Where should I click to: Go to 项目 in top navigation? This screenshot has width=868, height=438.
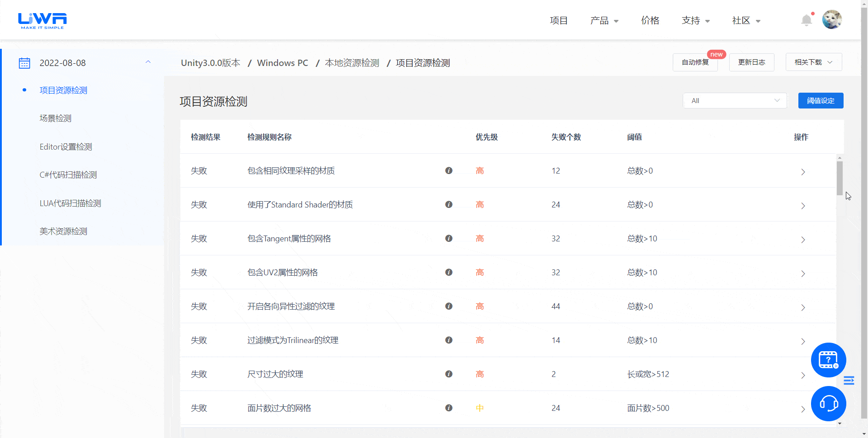(x=559, y=20)
